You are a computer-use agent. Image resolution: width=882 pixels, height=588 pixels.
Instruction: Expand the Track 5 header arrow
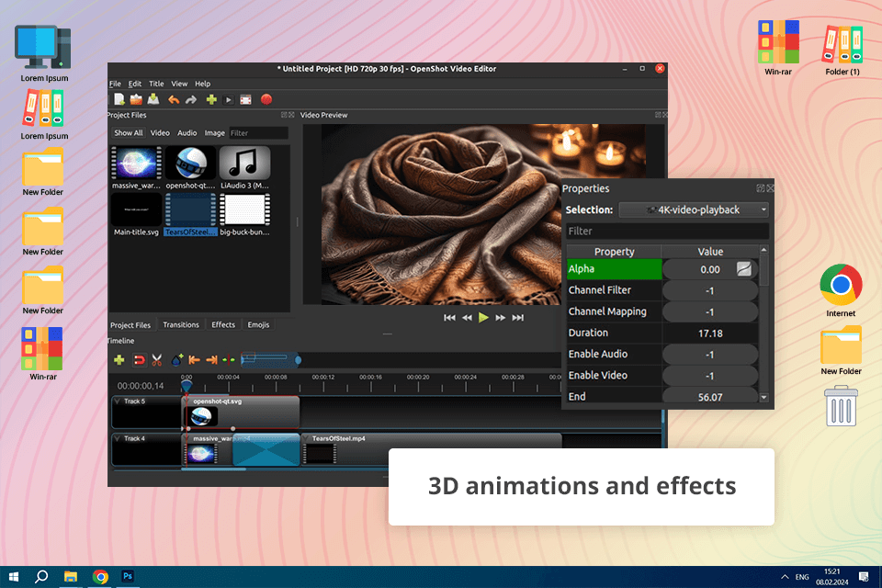117,401
